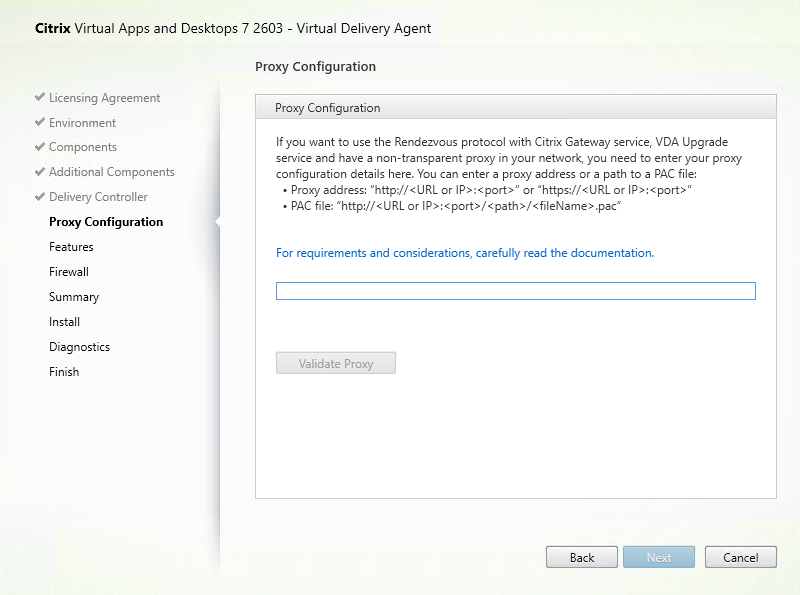Image resolution: width=800 pixels, height=595 pixels.
Task: Click the 'Proxy address' format example line
Action: pos(487,190)
